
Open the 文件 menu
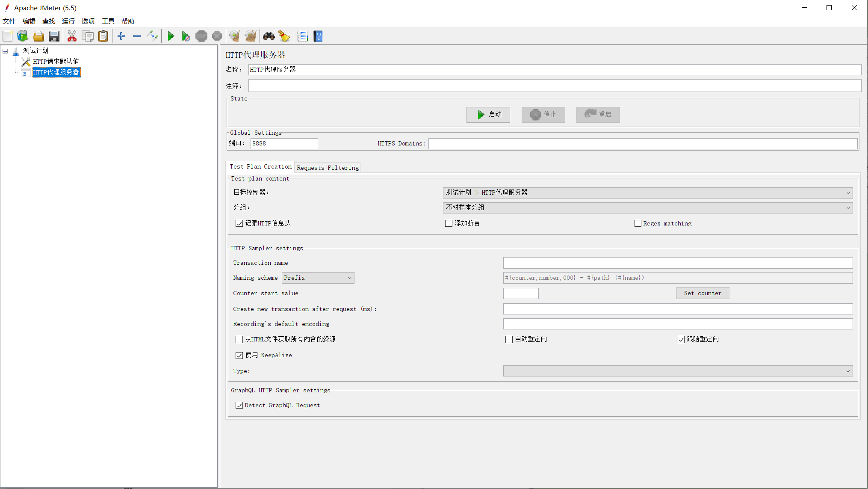[x=9, y=21]
